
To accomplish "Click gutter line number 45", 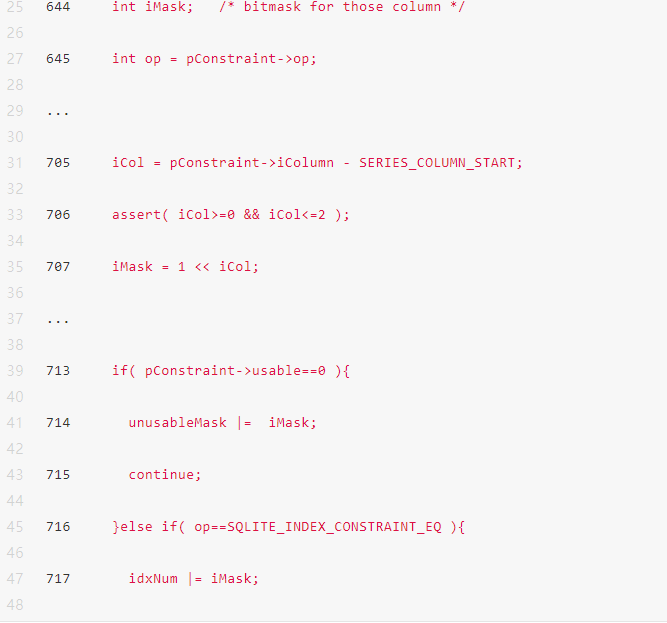I will pos(15,527).
